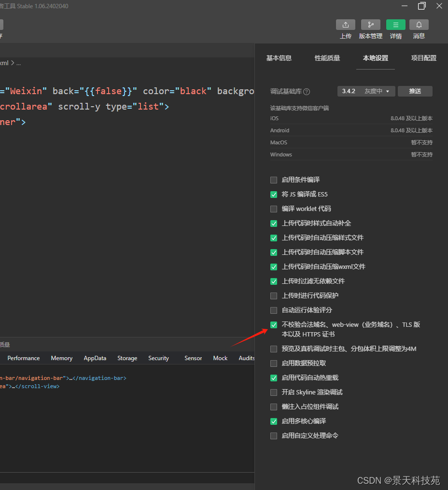The height and width of the screenshot is (490, 448).
Task: Open the Security tab
Action: (158, 358)
